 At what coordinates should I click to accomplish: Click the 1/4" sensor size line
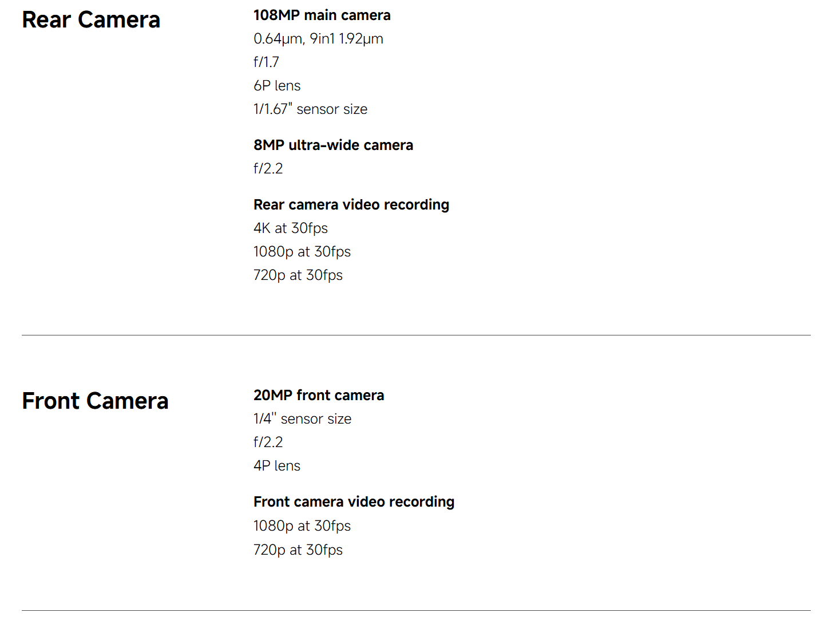point(302,419)
